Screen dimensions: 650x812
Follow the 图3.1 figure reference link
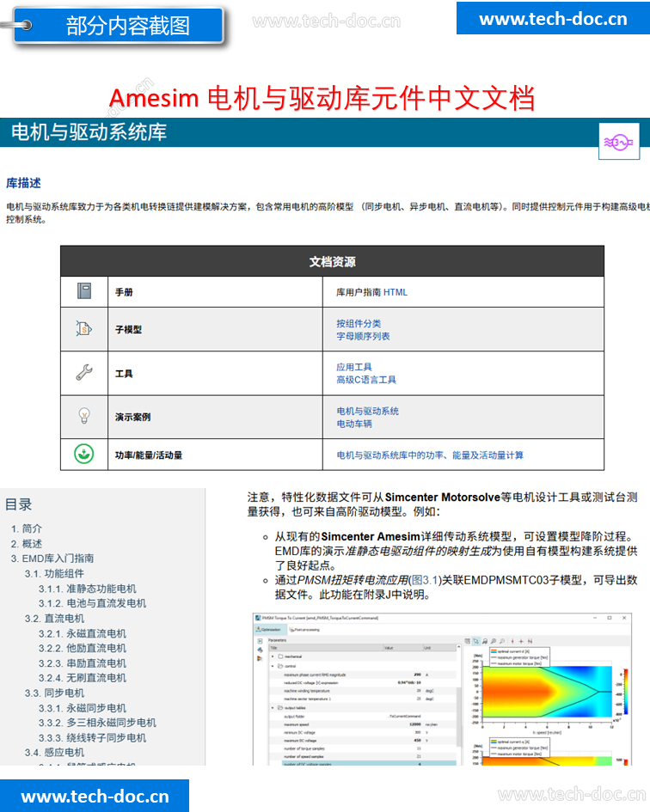425,580
